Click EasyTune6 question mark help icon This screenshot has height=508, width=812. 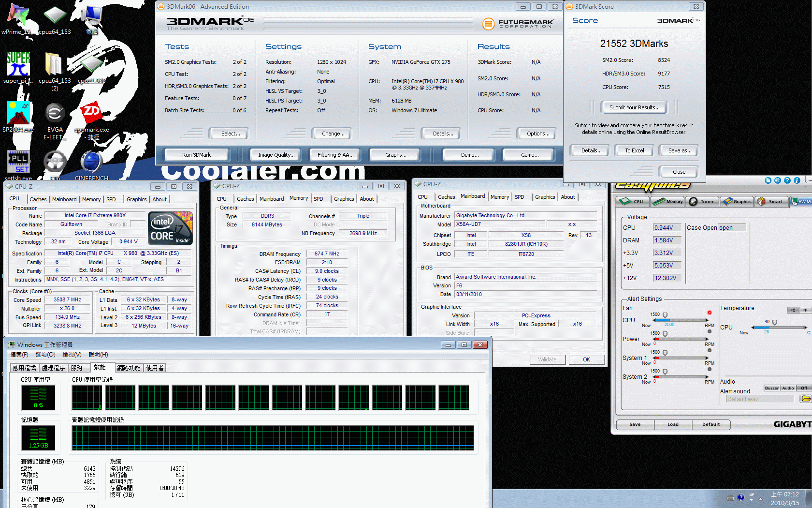(x=787, y=180)
